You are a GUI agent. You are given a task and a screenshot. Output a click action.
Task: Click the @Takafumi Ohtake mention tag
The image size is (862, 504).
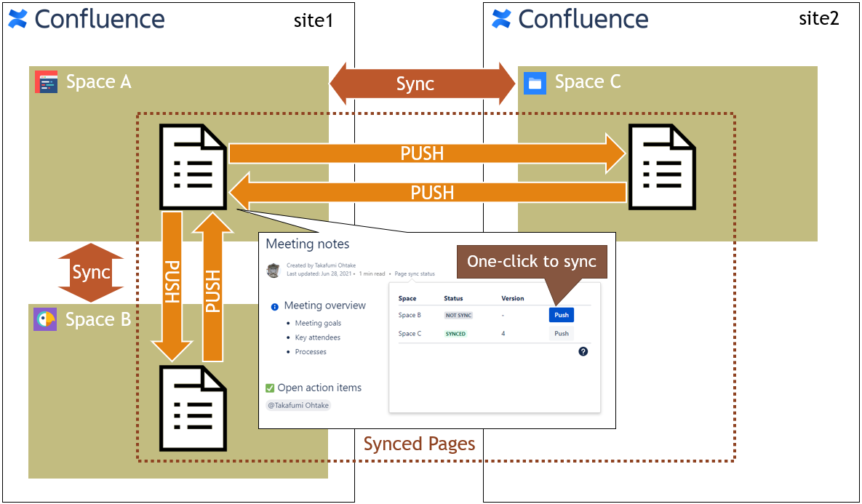(298, 405)
